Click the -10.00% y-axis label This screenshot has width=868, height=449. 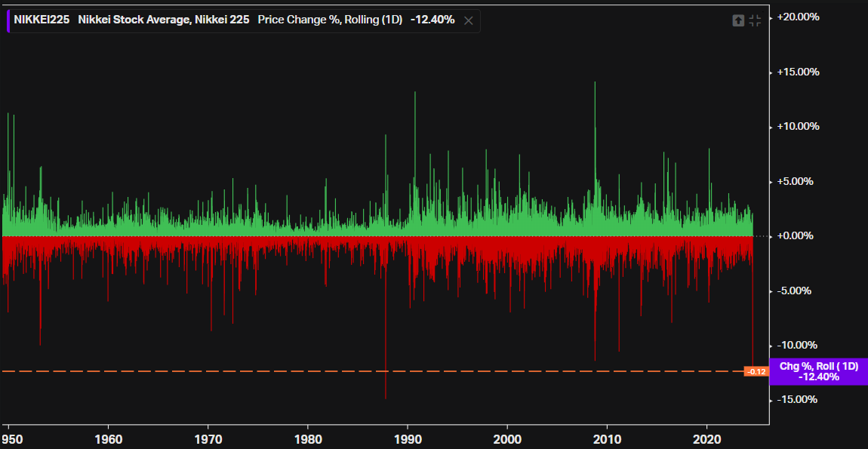pyautogui.click(x=797, y=345)
